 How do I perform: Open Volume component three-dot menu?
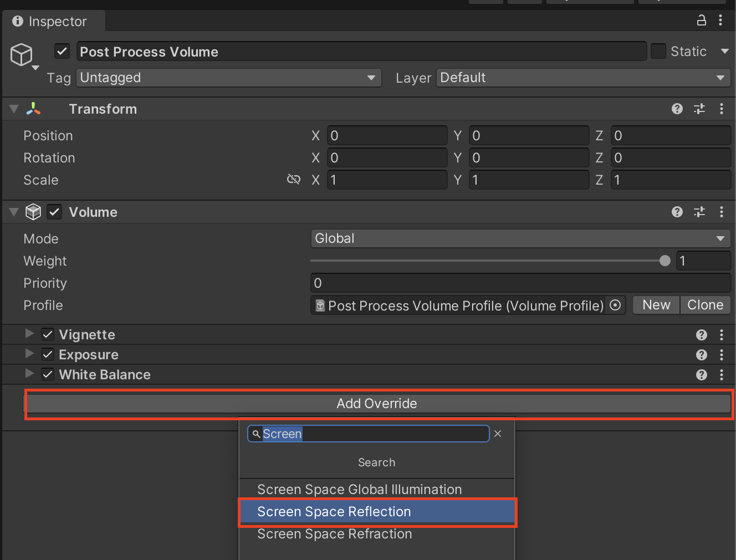click(x=721, y=212)
